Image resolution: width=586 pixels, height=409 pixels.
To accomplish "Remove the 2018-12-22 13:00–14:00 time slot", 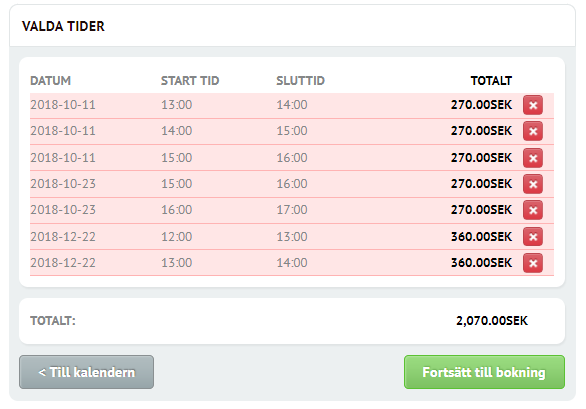I will [533, 263].
